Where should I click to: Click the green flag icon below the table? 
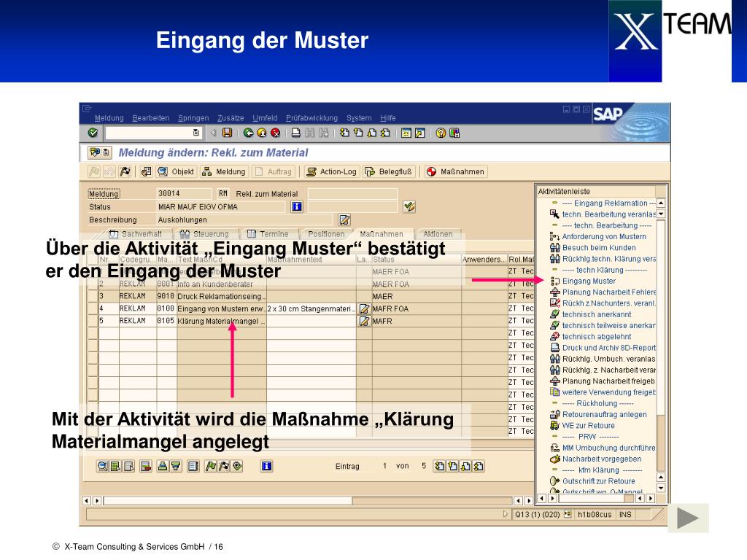(210, 466)
